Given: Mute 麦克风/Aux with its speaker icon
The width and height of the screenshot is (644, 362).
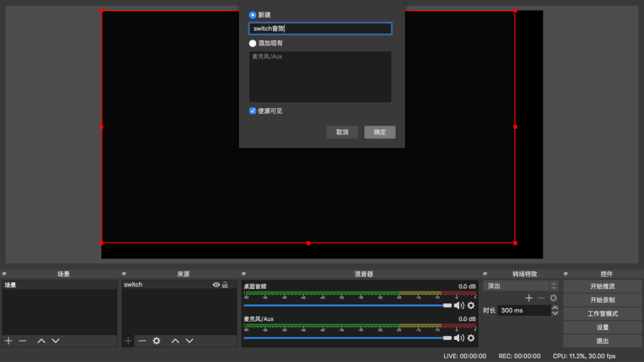Looking at the screenshot, I should tap(458, 337).
